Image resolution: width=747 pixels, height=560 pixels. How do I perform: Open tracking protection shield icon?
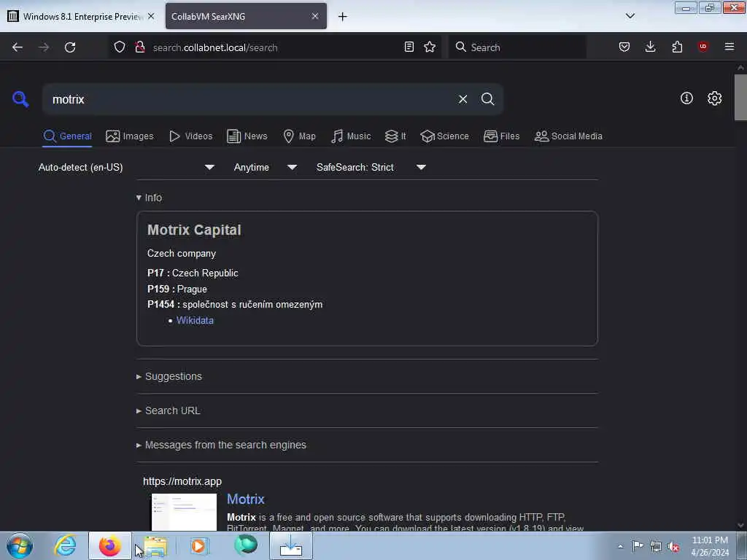point(120,47)
